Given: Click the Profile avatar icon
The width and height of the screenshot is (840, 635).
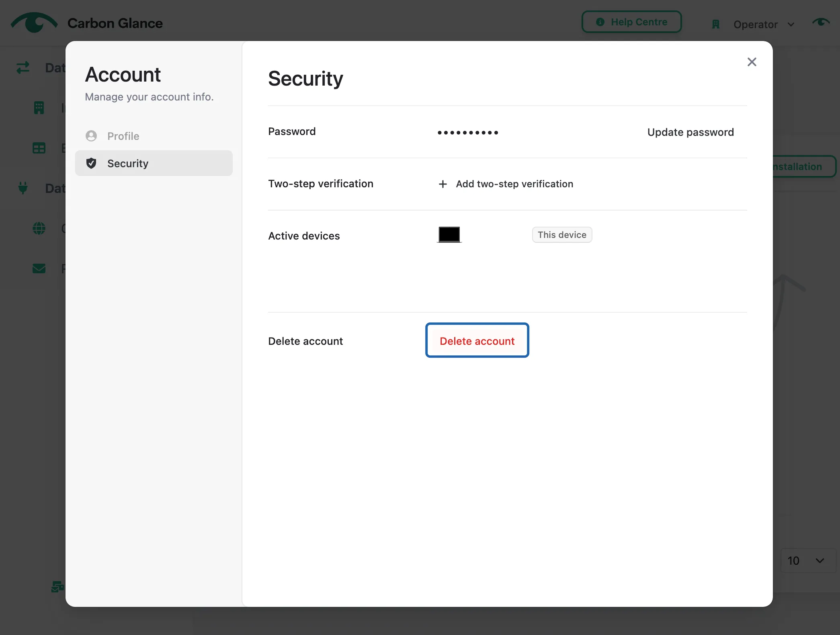Looking at the screenshot, I should pyautogui.click(x=91, y=136).
